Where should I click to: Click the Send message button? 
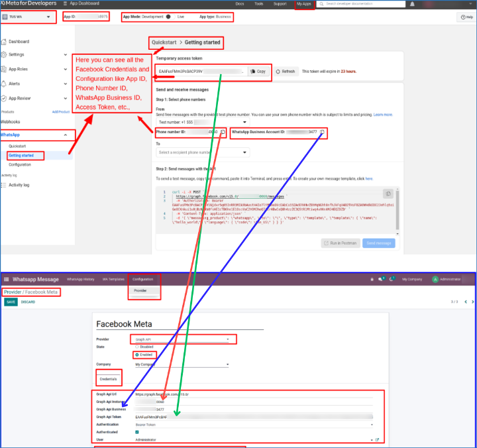pos(379,243)
